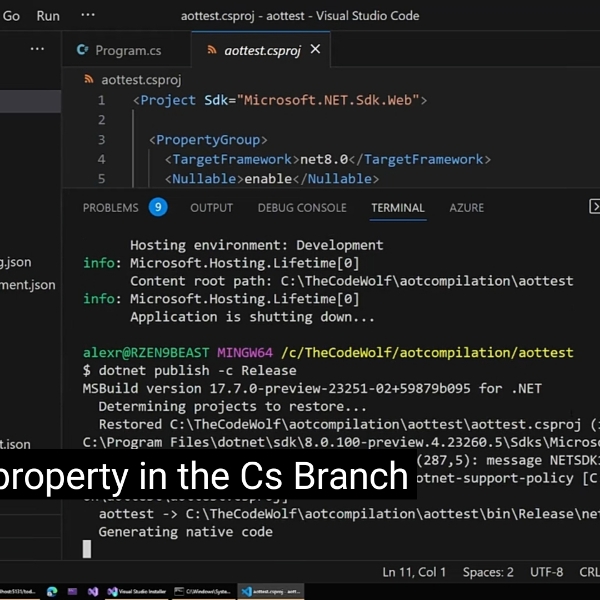Change file encoding via UTF-8 status item
The width and height of the screenshot is (600, 600).
(548, 572)
